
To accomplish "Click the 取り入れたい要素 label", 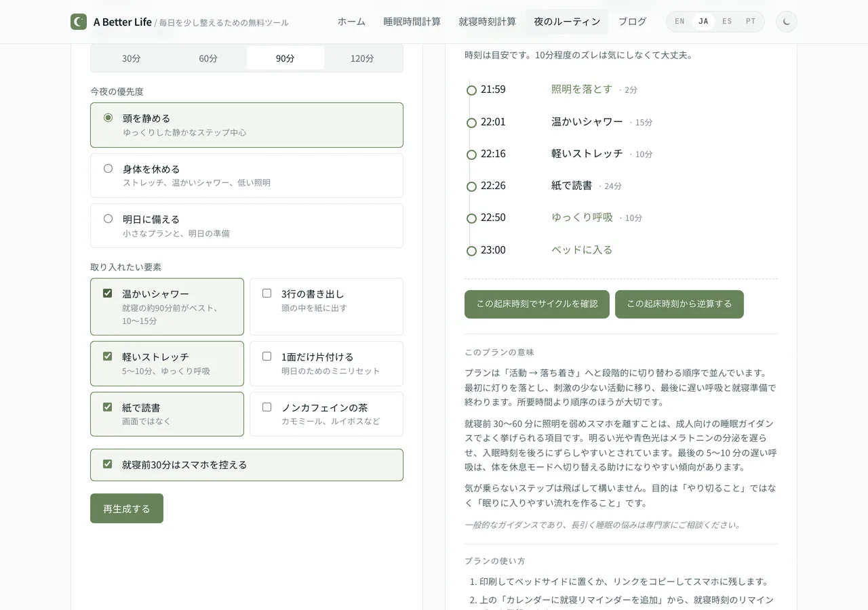I will coord(125,267).
